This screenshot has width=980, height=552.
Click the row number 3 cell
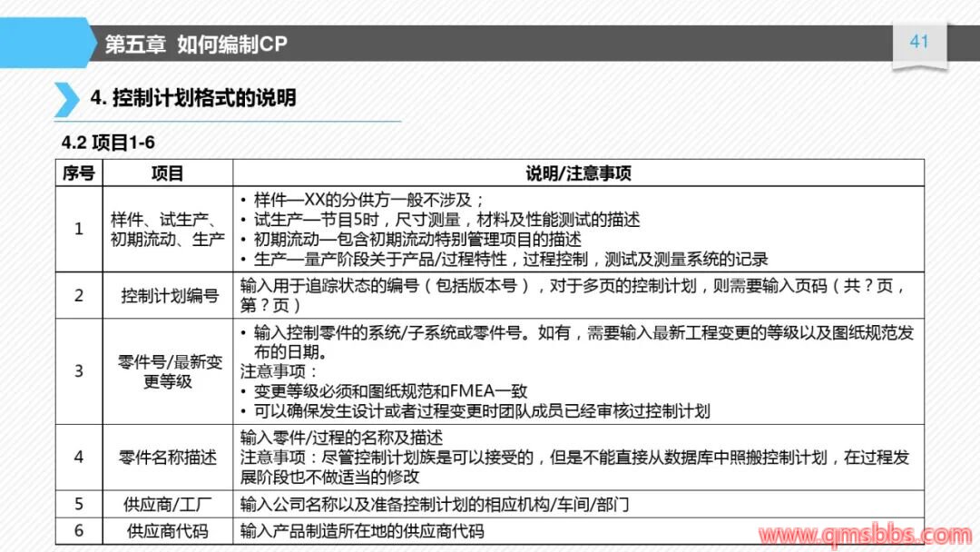tap(79, 371)
